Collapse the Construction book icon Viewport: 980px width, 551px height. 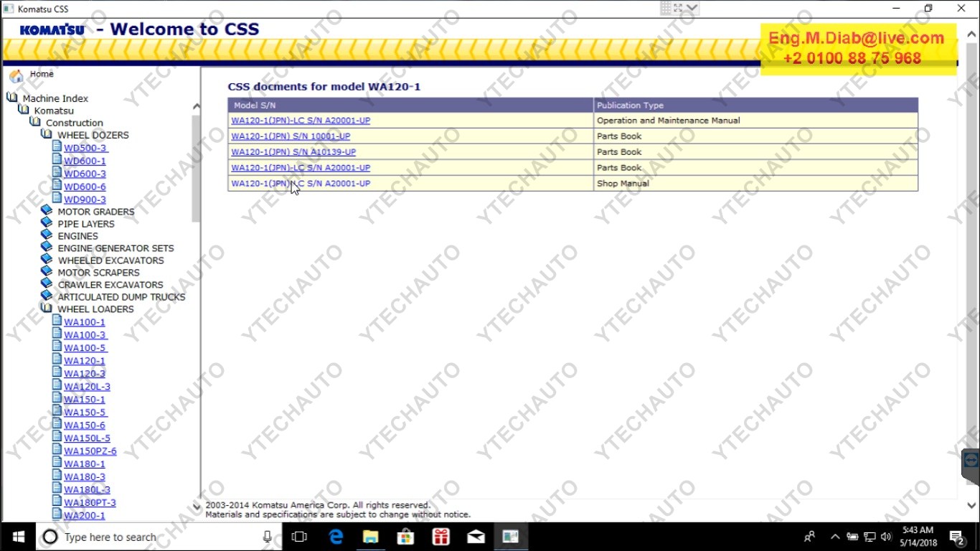click(x=35, y=122)
